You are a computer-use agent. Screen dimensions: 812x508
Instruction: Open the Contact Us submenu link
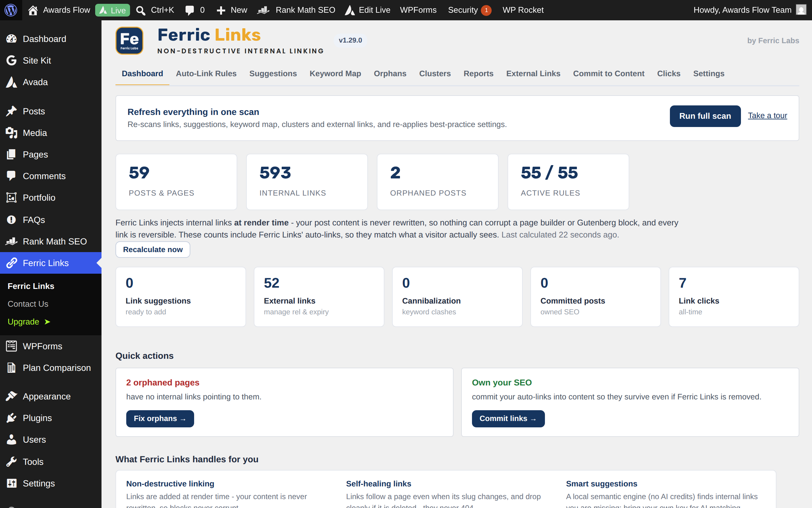(28, 304)
